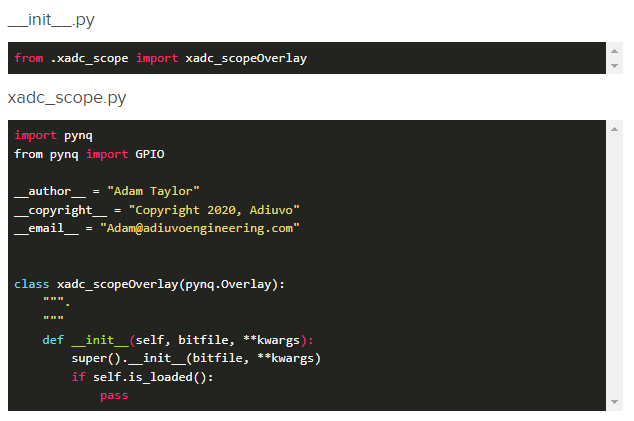Click the pass keyword on the last line
634x421 pixels.
coord(114,396)
